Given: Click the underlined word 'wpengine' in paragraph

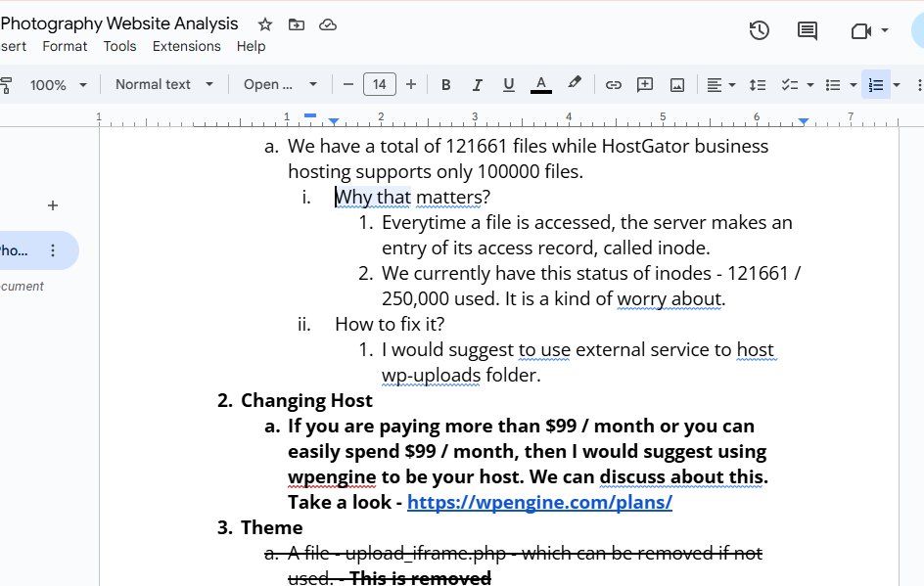Looking at the screenshot, I should click(332, 476).
